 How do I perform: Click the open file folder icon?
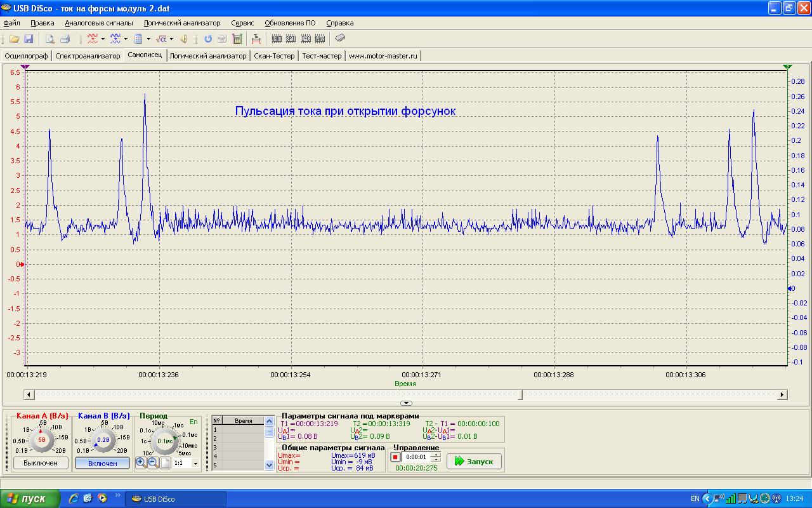[14, 39]
